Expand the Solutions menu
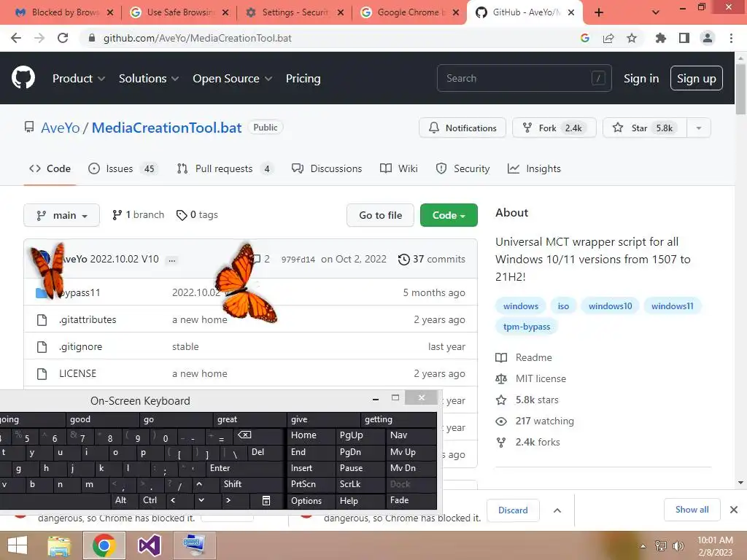This screenshot has width=747, height=560. tap(149, 78)
